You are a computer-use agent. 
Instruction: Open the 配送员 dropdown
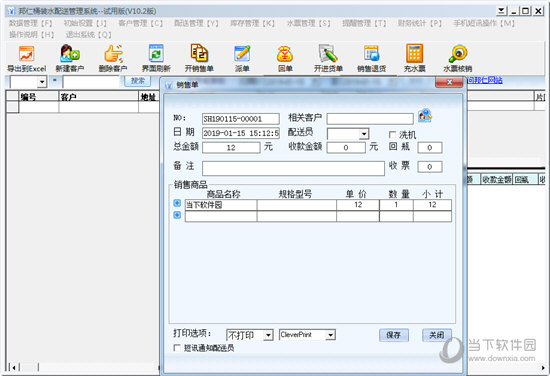[x=364, y=134]
